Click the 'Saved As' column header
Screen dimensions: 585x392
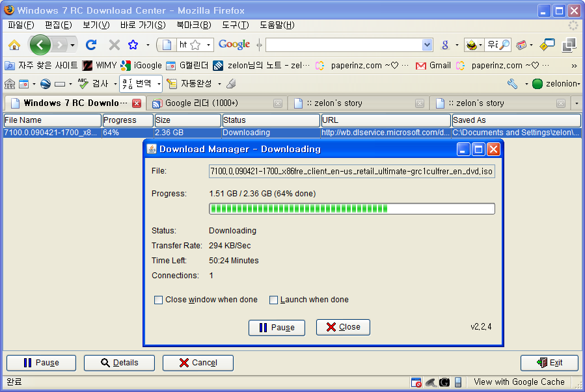tap(517, 120)
